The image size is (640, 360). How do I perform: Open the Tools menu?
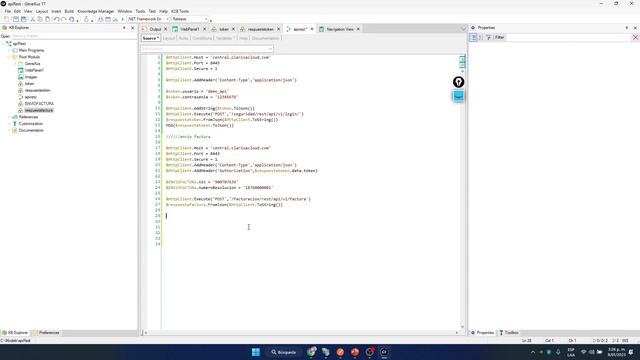(x=140, y=11)
